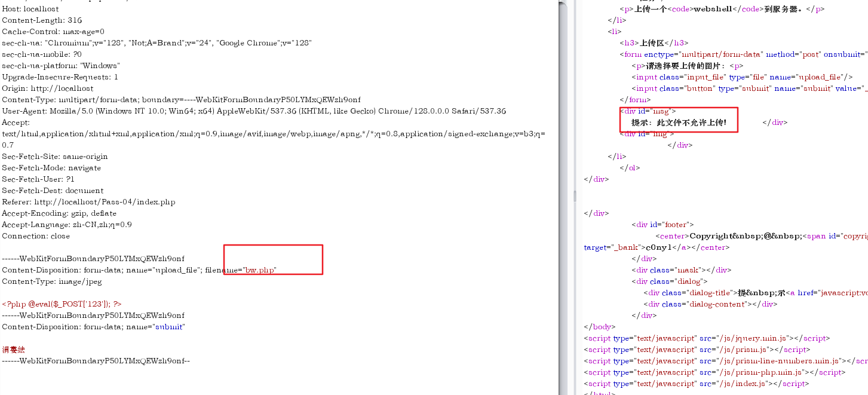This screenshot has width=868, height=395.
Task: Click the 提示：此文件不允许上传 message text
Action: click(x=679, y=123)
